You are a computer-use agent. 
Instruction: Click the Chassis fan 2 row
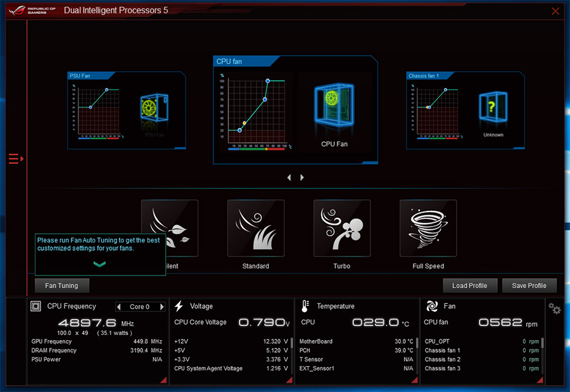pos(482,359)
